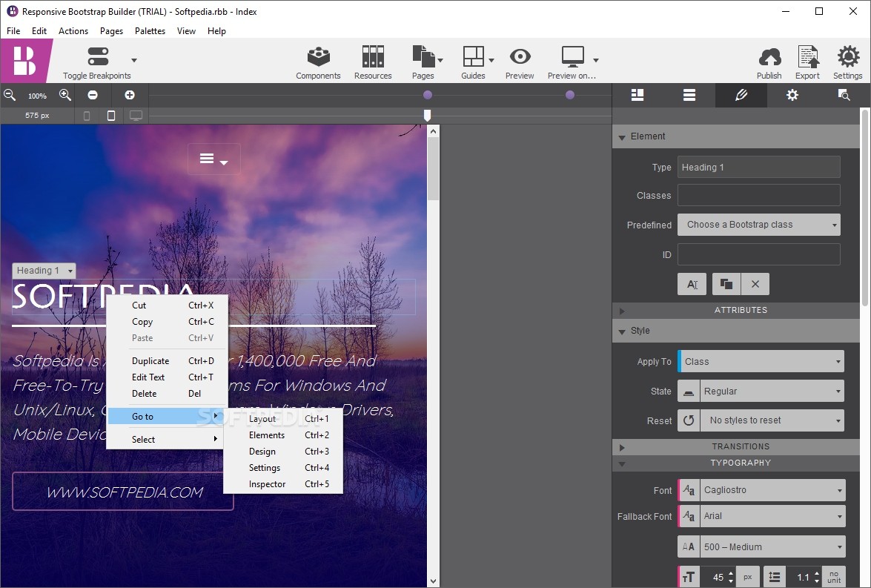Remove a breakpoint with the minus circle icon

point(93,95)
